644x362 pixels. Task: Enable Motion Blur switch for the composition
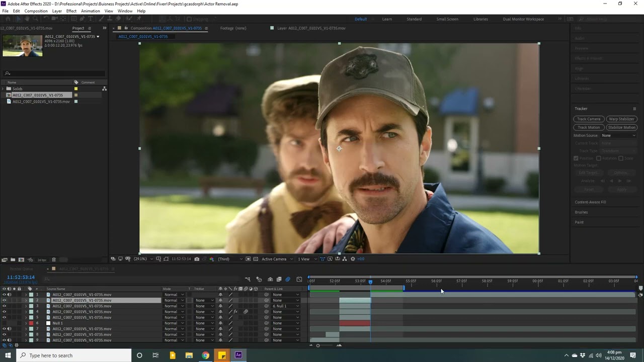coord(287,279)
